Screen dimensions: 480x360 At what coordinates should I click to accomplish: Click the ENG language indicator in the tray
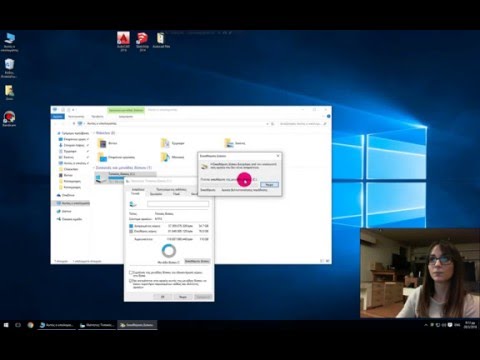point(457,325)
